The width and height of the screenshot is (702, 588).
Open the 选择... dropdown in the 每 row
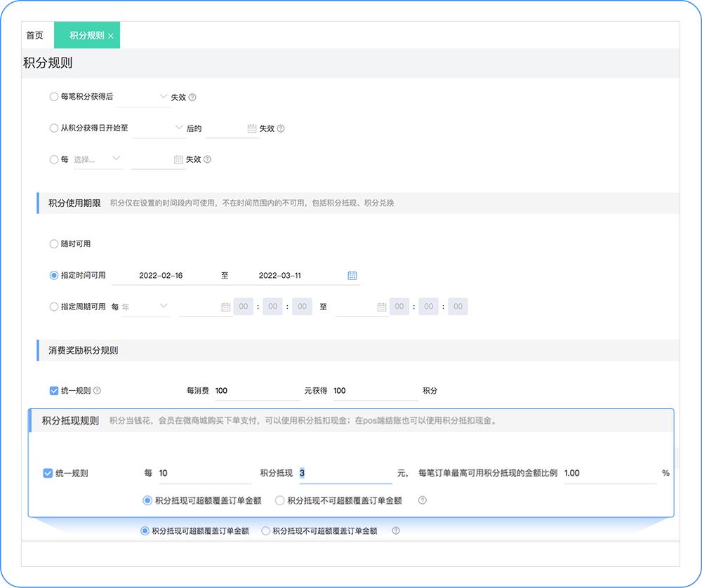[x=97, y=159]
